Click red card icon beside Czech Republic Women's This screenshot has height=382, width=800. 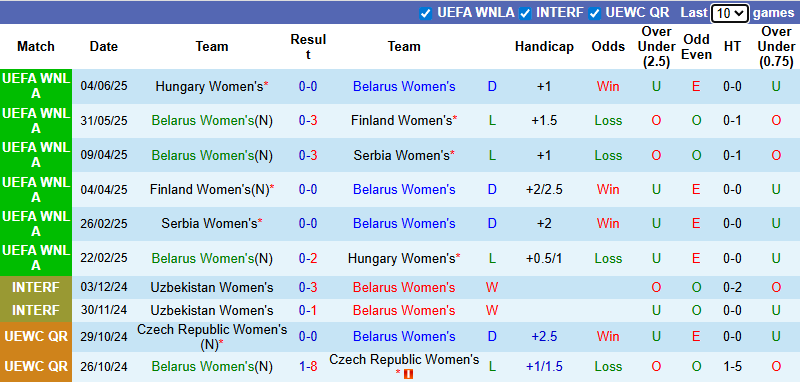408,374
